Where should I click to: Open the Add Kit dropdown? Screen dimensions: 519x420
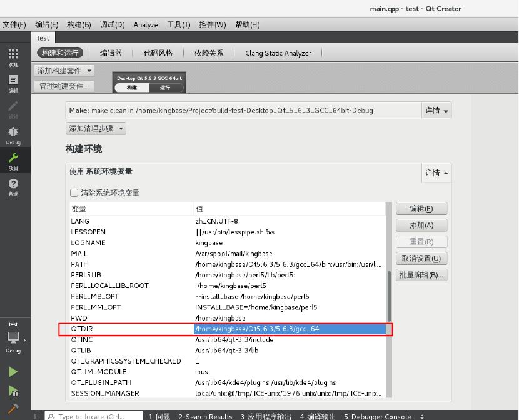[64, 71]
